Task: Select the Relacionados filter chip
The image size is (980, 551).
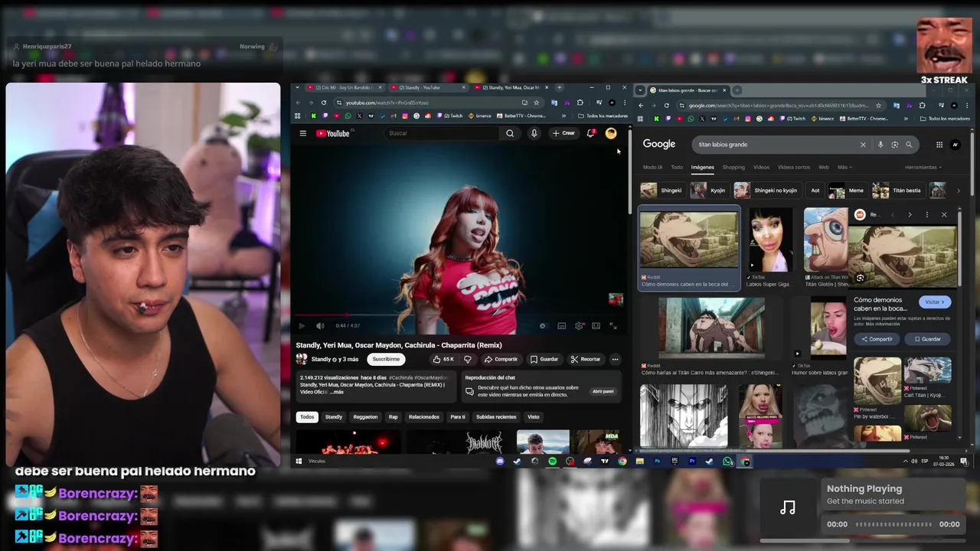Action: point(424,417)
